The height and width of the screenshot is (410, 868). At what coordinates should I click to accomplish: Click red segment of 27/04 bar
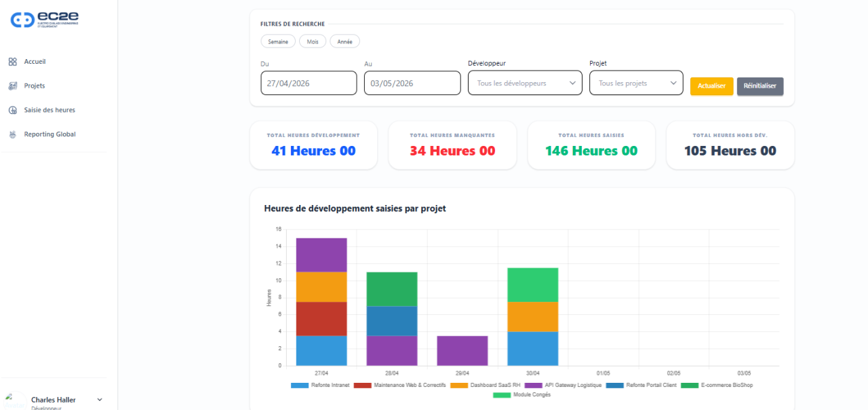coord(321,319)
